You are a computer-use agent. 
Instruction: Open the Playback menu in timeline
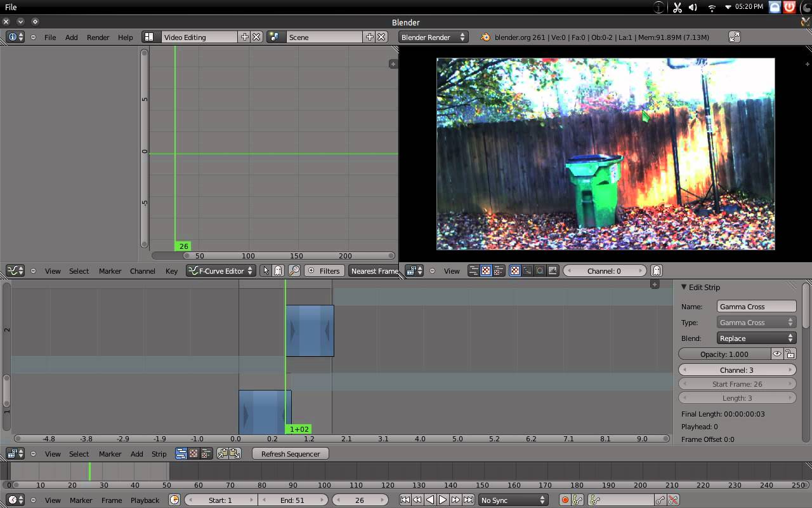click(145, 500)
